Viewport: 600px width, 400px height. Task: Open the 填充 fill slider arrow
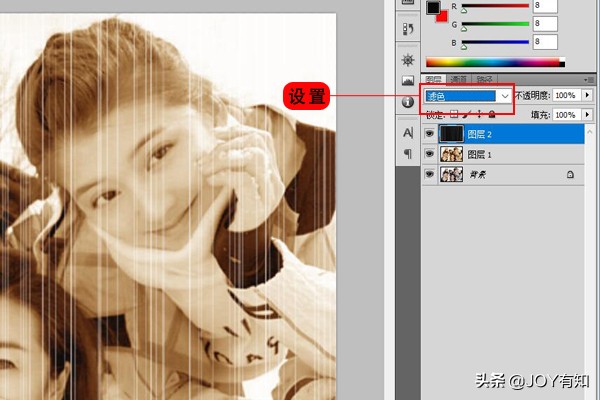point(587,114)
